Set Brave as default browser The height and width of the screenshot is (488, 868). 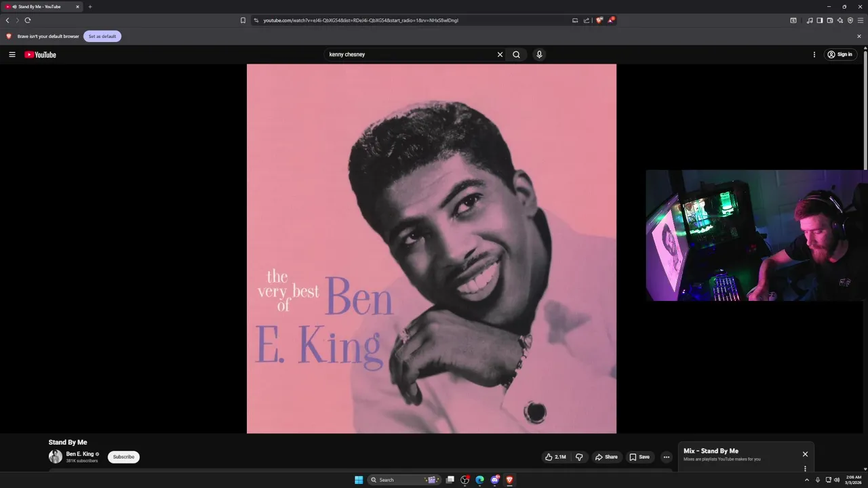point(102,36)
